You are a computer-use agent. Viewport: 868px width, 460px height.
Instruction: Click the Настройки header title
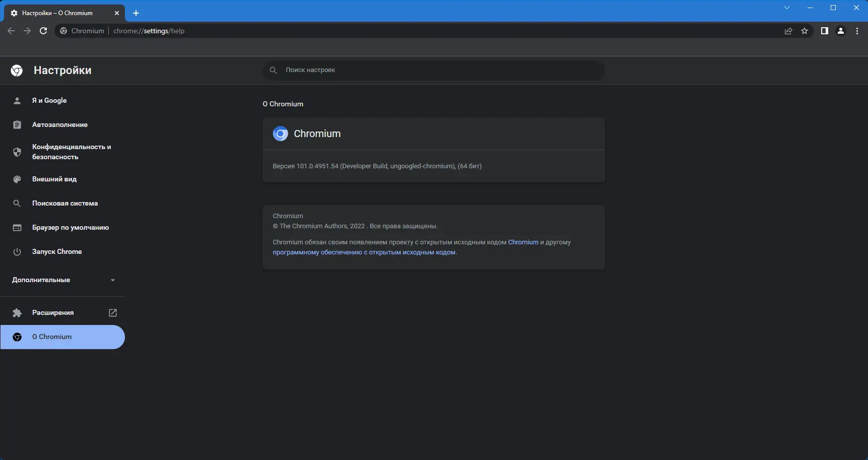(x=62, y=71)
